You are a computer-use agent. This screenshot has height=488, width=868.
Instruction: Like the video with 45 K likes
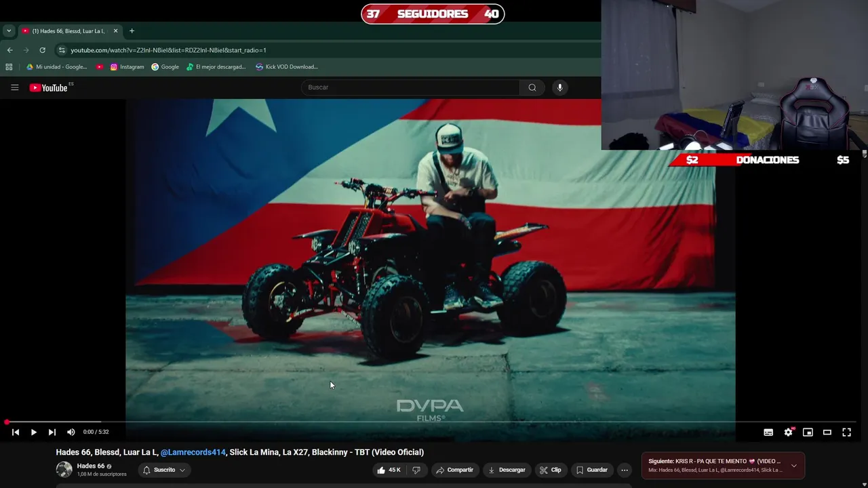(389, 470)
